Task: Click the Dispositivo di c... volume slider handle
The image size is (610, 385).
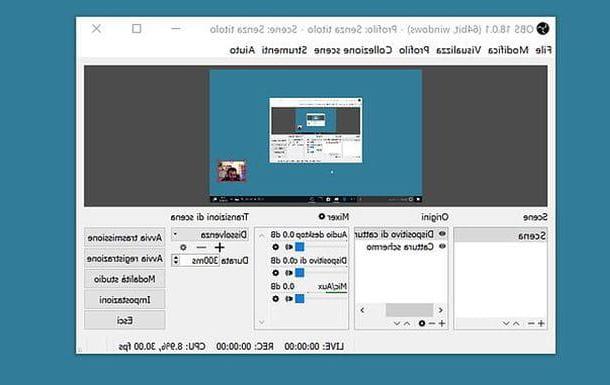Action: (299, 273)
